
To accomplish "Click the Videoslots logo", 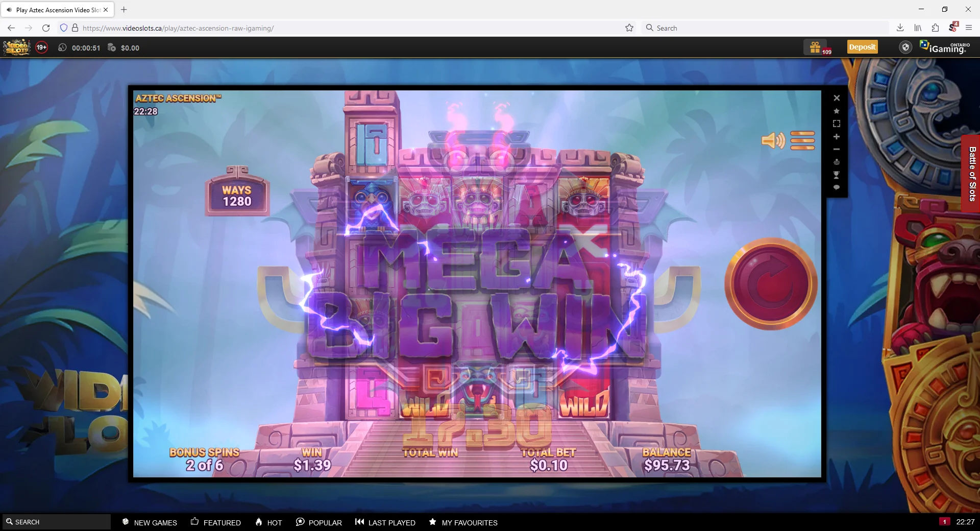I will point(17,47).
